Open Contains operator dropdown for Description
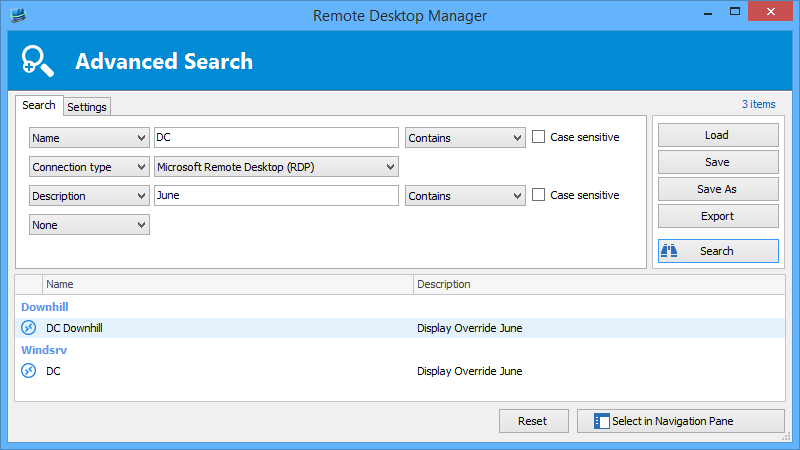 point(465,196)
